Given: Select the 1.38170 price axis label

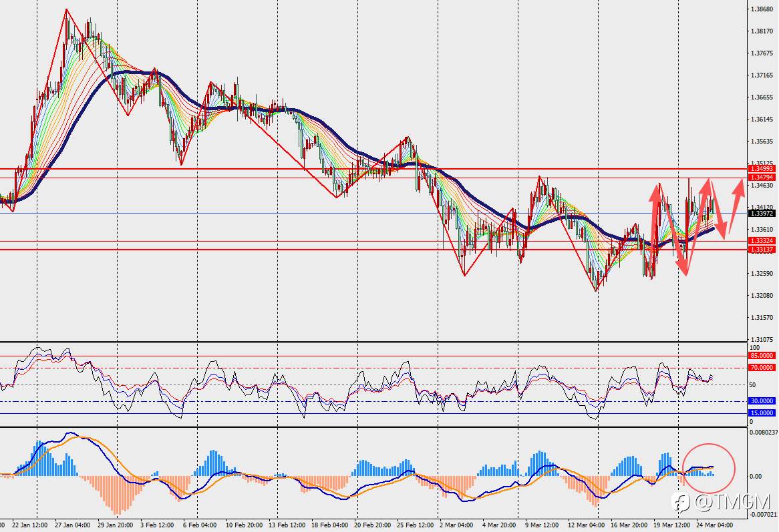Looking at the screenshot, I should click(x=762, y=31).
